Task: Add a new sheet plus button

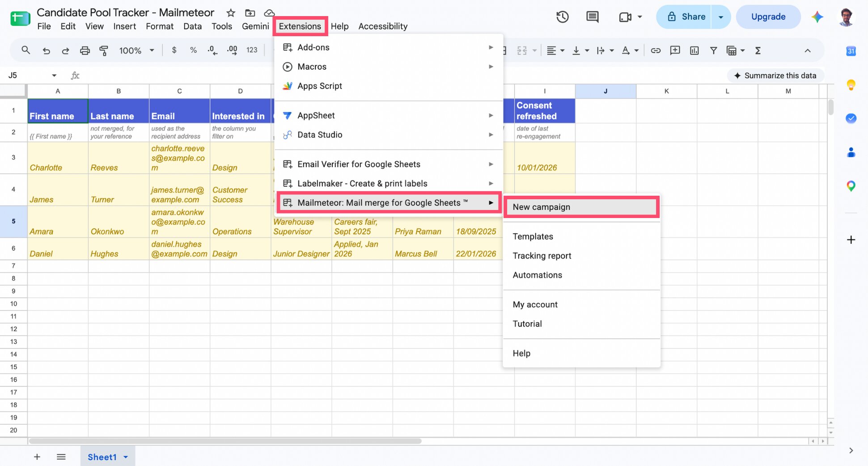Action: (37, 457)
